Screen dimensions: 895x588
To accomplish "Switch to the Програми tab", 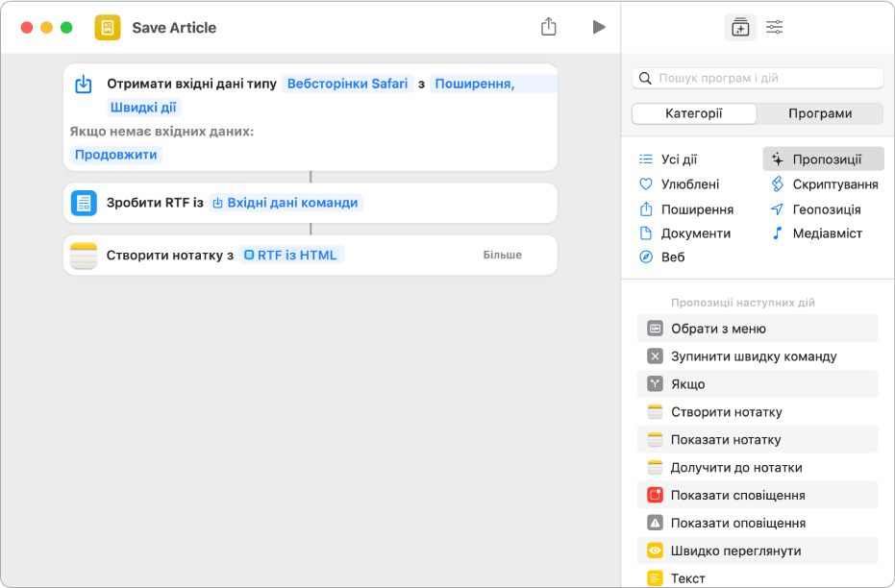I will [x=820, y=113].
